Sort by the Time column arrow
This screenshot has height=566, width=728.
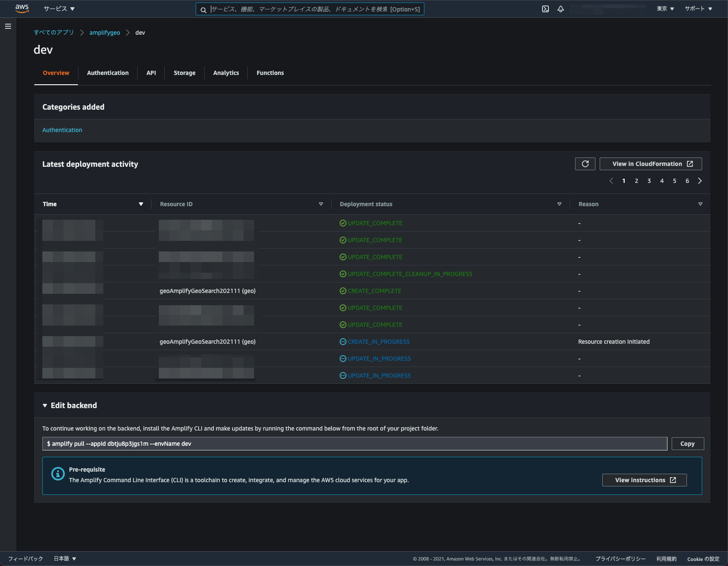point(141,204)
